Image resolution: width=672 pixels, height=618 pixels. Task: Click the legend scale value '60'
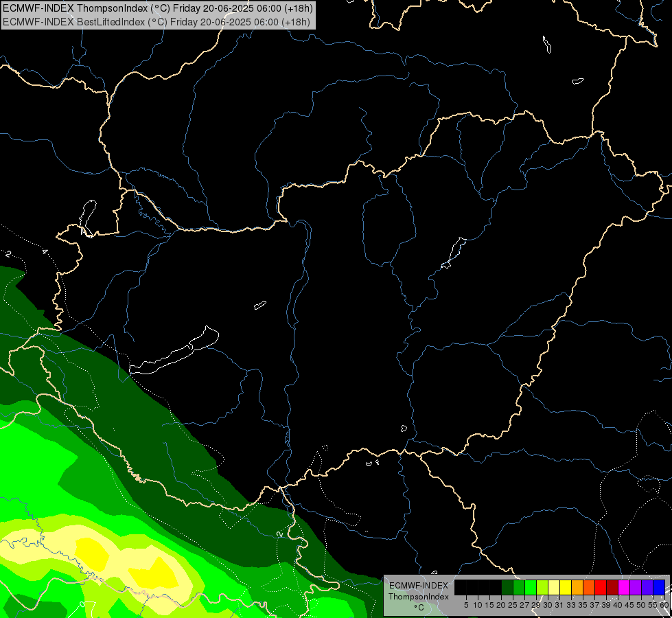pos(664,605)
